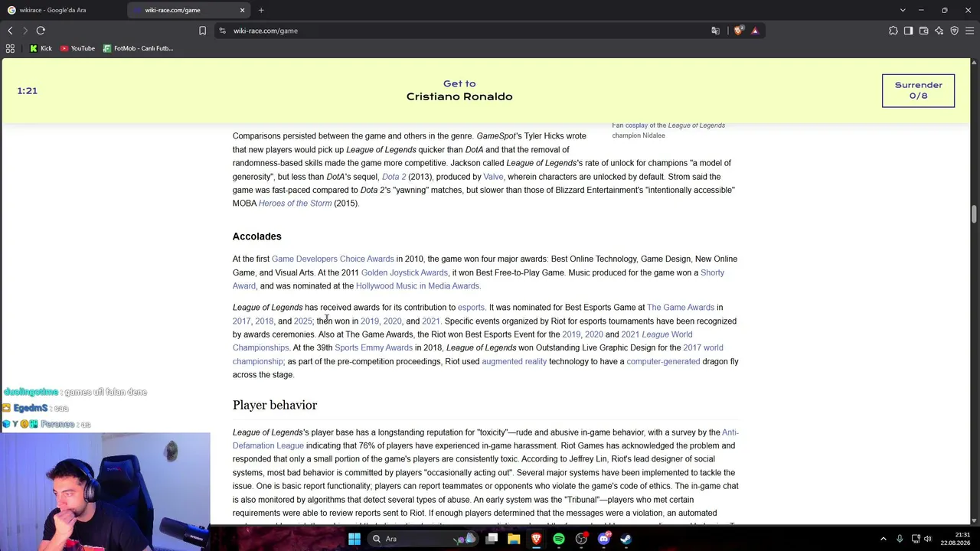Close the wiki-race.com/game tab
The image size is (980, 551).
click(x=243, y=10)
